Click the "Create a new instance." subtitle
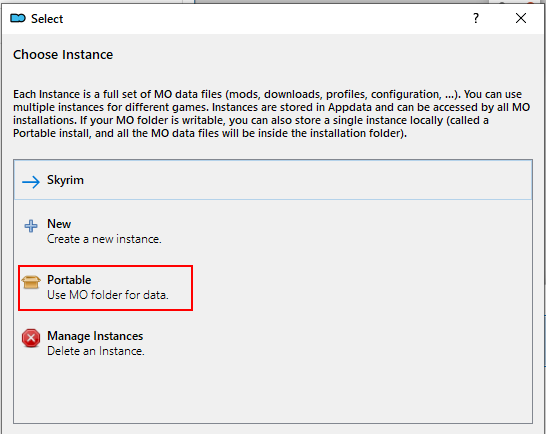Image resolution: width=546 pixels, height=434 pixels. (104, 239)
